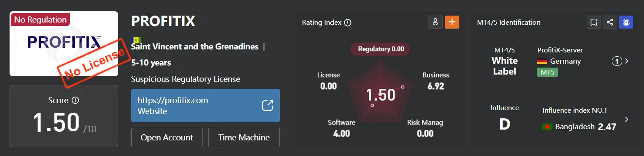644x156 pixels.
Task: Click the Software 4.00 rating label
Action: (x=342, y=128)
